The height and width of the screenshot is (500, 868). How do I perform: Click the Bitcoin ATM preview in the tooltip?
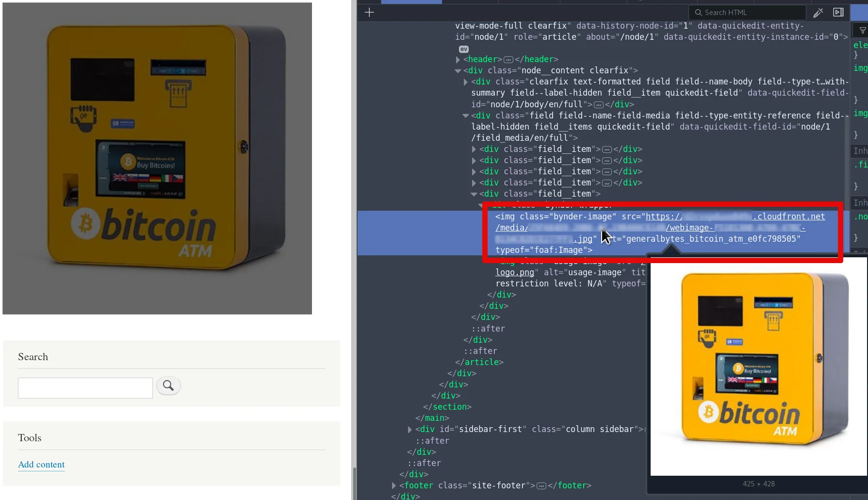[758, 366]
